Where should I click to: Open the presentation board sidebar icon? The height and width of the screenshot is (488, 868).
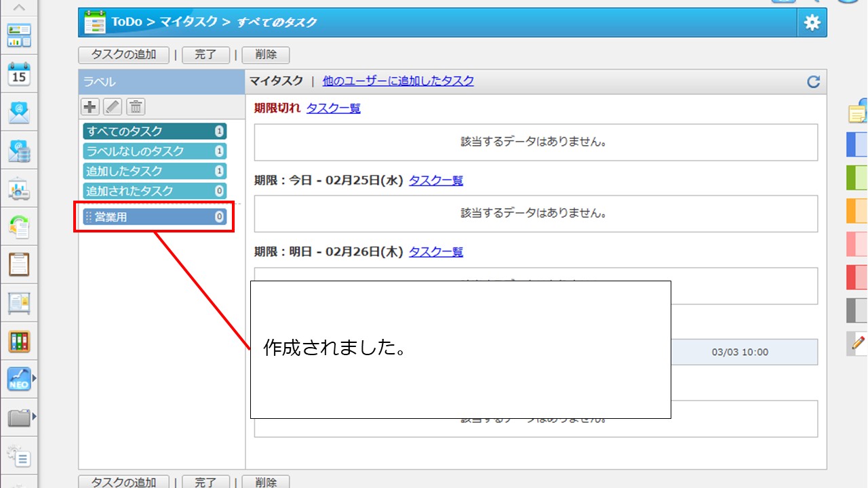point(19,189)
